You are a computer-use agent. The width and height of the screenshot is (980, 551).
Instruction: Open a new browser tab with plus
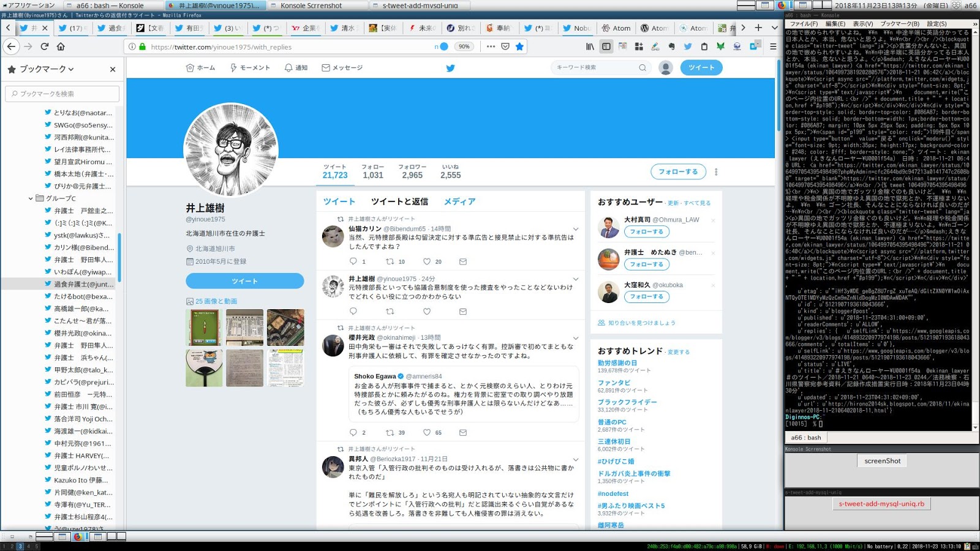(x=758, y=28)
